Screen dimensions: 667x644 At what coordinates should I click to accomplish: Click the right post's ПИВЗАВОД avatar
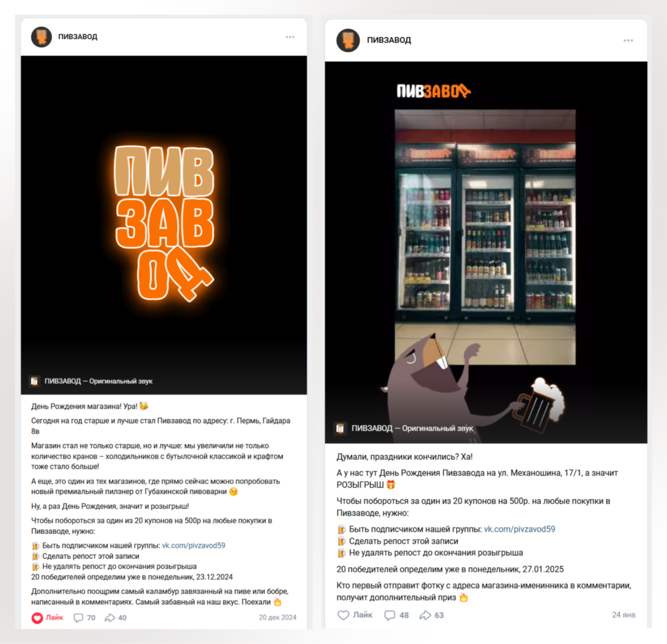coord(348,40)
